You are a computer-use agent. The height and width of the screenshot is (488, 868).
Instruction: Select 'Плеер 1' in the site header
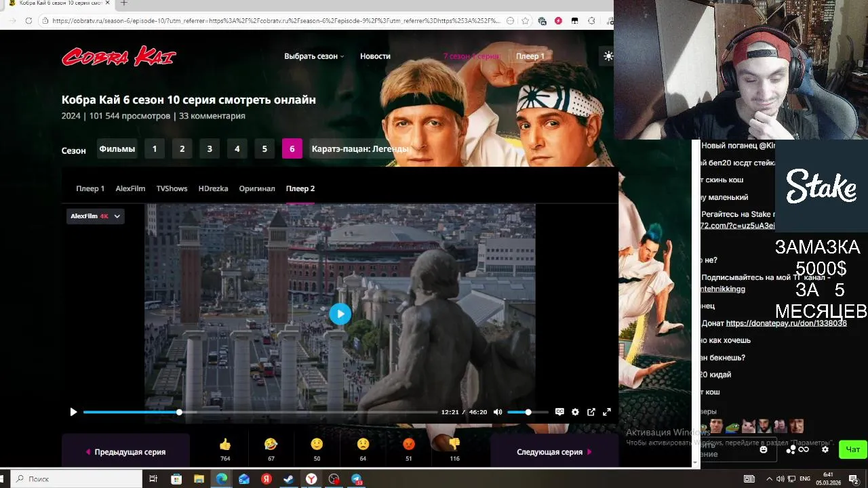(x=530, y=56)
